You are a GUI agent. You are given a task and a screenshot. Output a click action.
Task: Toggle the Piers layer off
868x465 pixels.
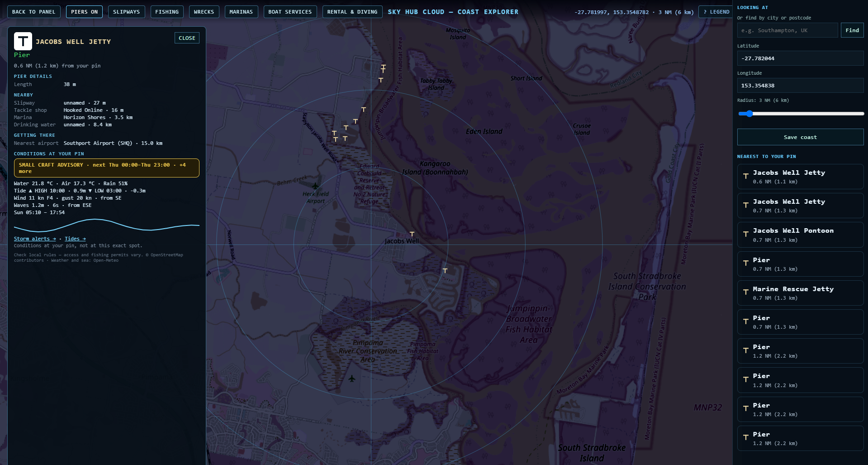84,12
